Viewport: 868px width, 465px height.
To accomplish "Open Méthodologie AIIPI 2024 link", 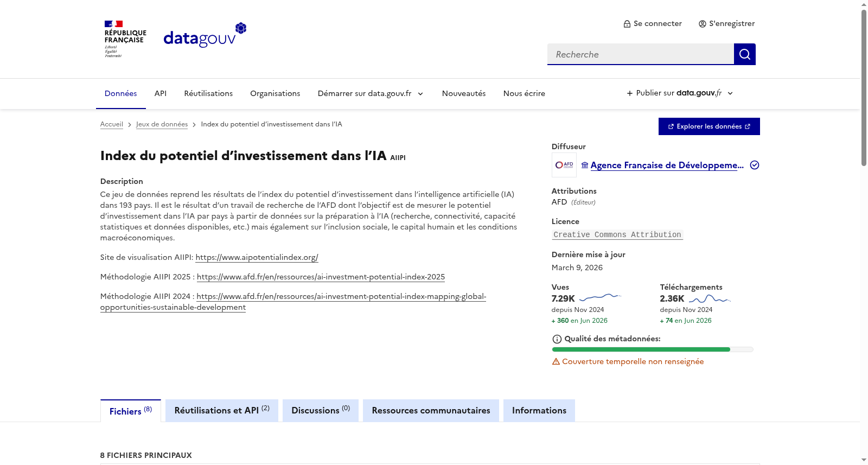I will pyautogui.click(x=293, y=302).
